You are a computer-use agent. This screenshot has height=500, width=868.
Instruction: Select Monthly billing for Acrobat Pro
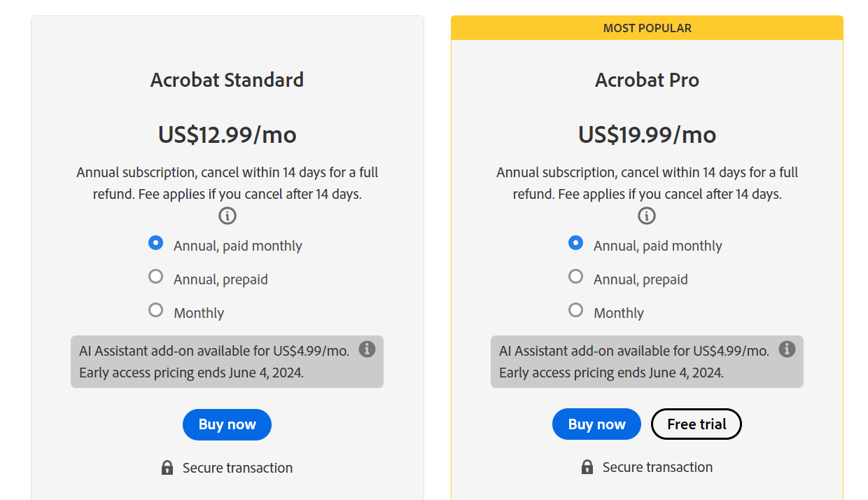click(575, 310)
